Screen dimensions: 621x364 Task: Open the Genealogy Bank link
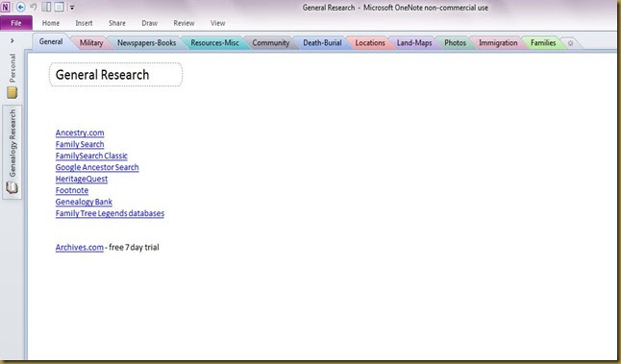[x=84, y=202]
